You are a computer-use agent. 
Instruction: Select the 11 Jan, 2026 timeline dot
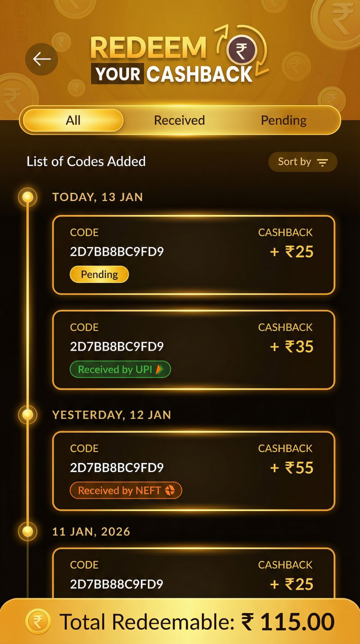(x=28, y=531)
